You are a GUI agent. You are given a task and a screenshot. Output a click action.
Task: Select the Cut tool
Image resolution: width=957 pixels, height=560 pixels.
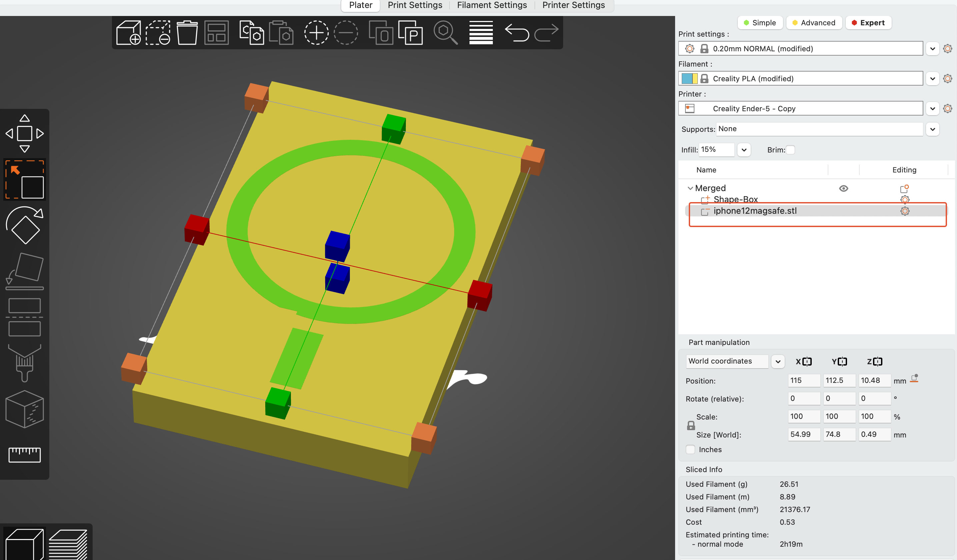click(x=25, y=317)
